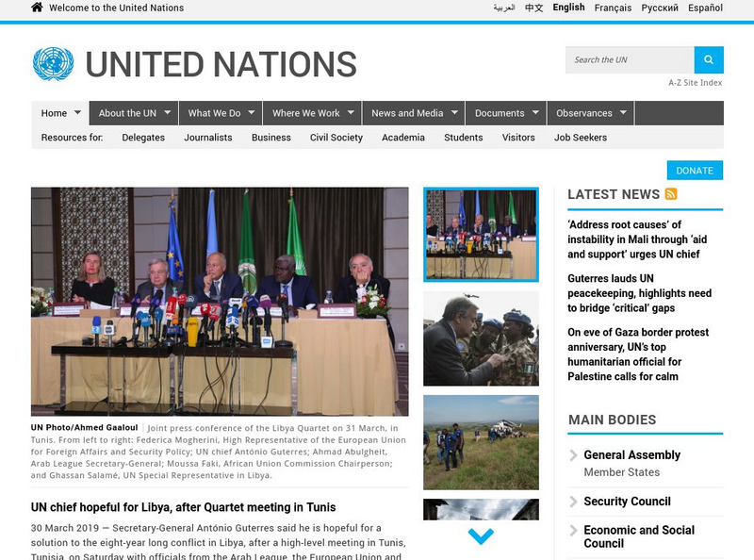The width and height of the screenshot is (754, 560).
Task: Select the thumbnail of Guterres pinning a peacekeeper's medal
Action: pos(481,338)
